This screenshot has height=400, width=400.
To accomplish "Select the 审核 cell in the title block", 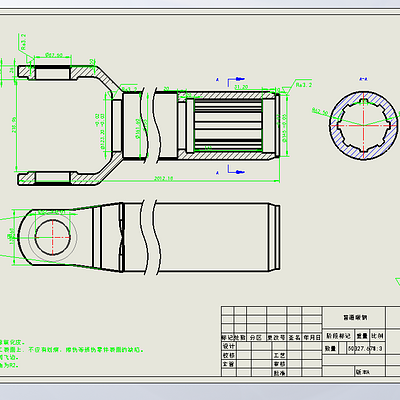I will pos(279,364).
